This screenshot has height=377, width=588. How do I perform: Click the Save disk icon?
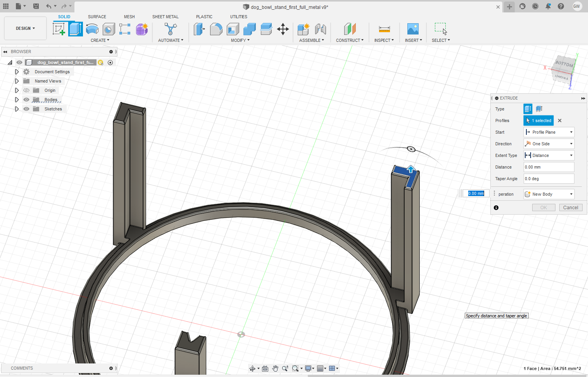36,6
